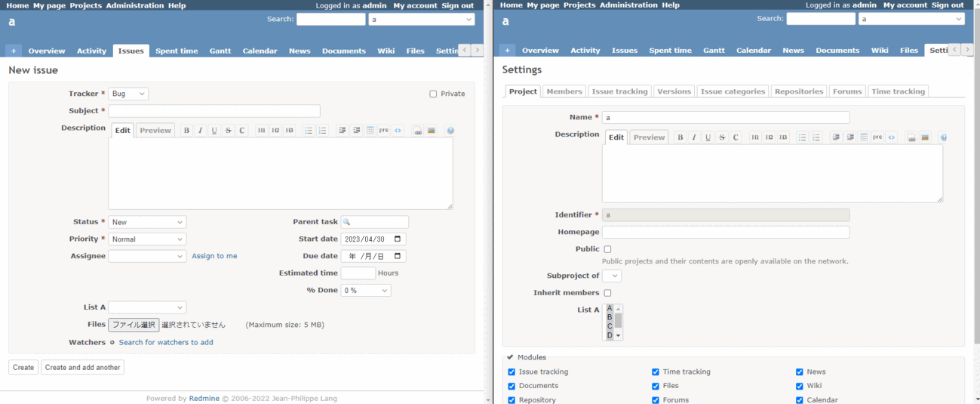Click the Subject input field

214,111
